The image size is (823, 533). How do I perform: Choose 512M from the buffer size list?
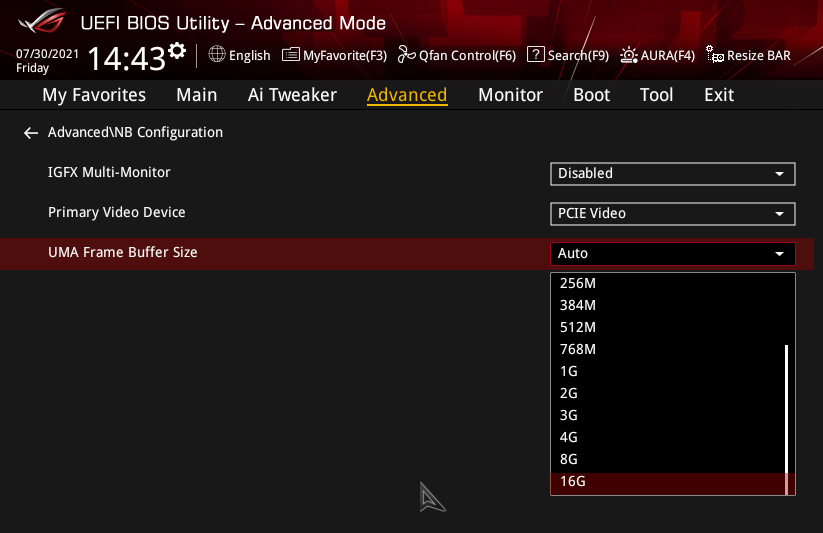(x=578, y=328)
